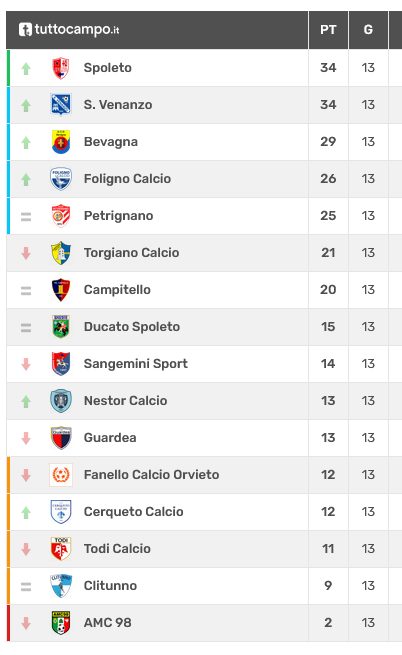
Task: Select Cerqueto Calcio's 12 points cell
Action: (328, 512)
